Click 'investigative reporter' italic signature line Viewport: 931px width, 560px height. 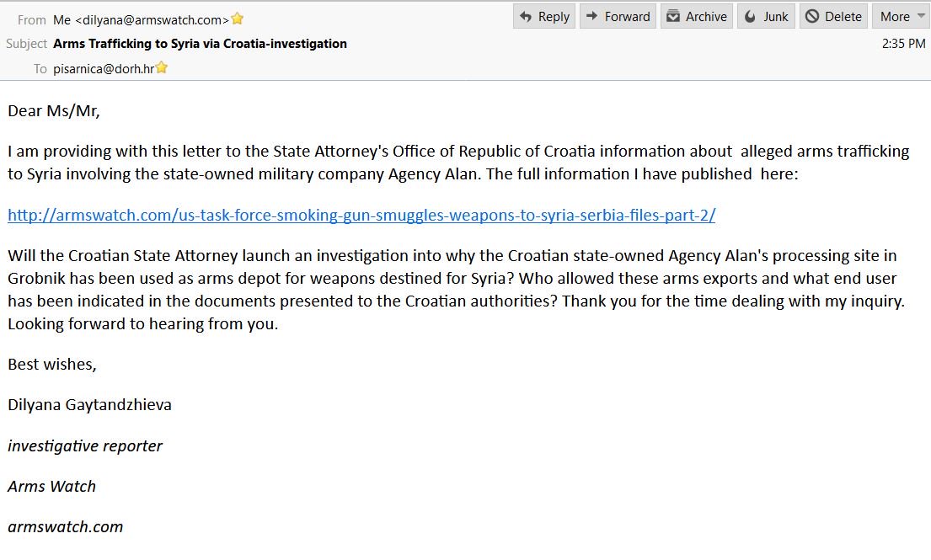tap(85, 445)
